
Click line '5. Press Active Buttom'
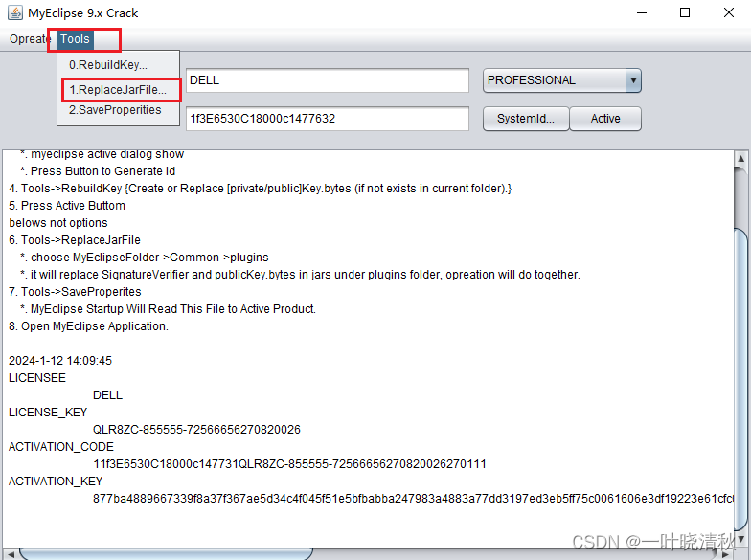67,206
